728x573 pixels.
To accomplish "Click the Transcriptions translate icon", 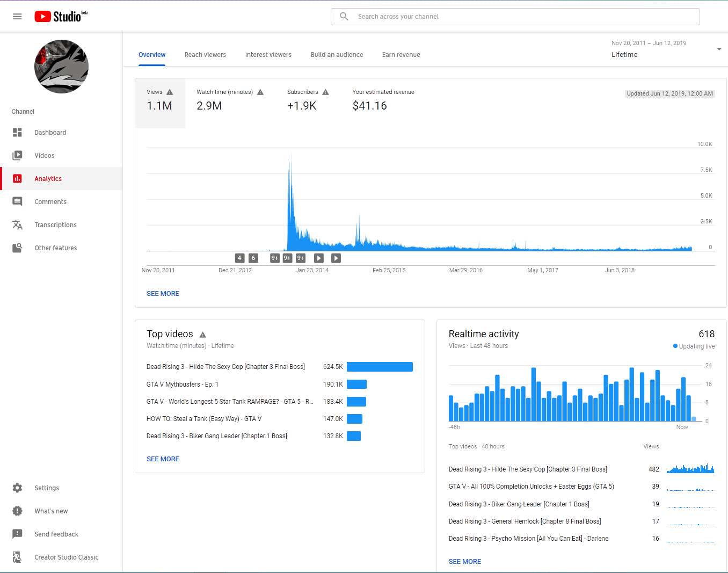I will coord(17,224).
